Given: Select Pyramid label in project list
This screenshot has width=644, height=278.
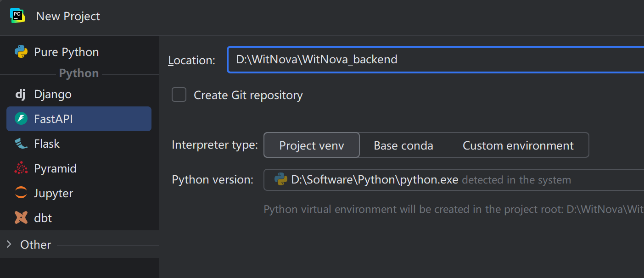Looking at the screenshot, I should pyautogui.click(x=56, y=168).
